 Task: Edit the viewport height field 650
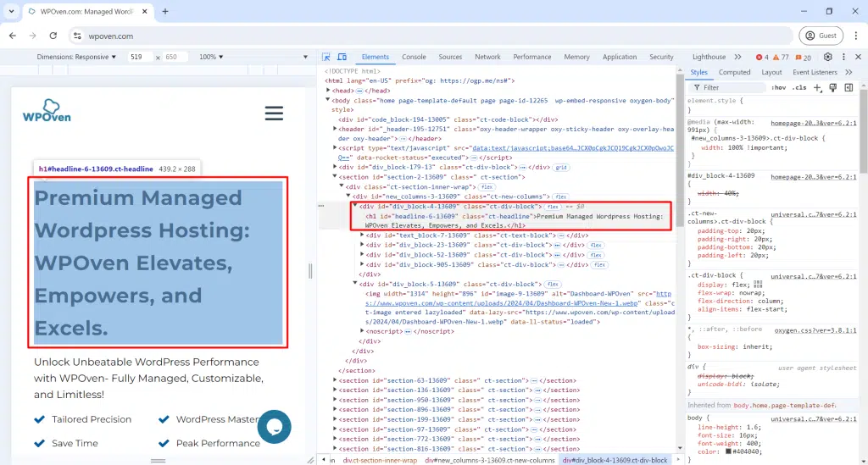coord(175,57)
